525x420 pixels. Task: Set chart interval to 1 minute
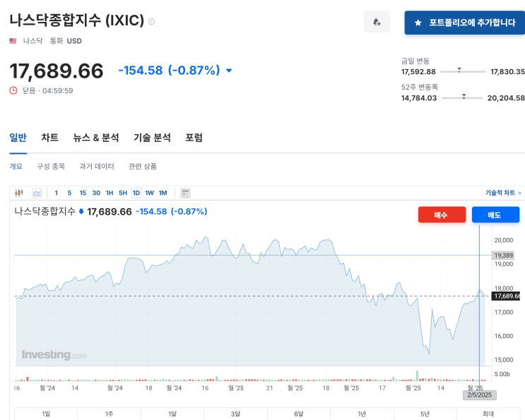click(x=57, y=193)
